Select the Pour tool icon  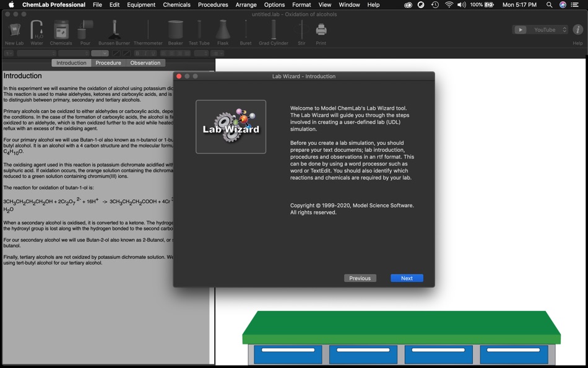click(85, 30)
